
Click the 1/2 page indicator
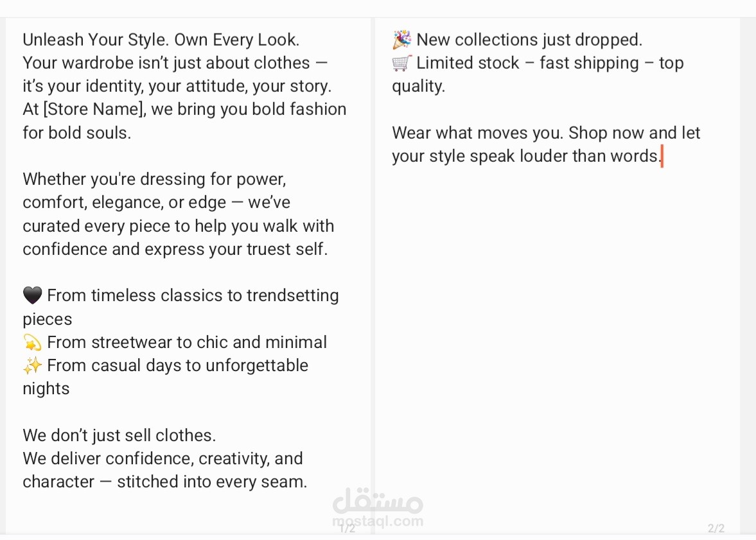(x=347, y=528)
